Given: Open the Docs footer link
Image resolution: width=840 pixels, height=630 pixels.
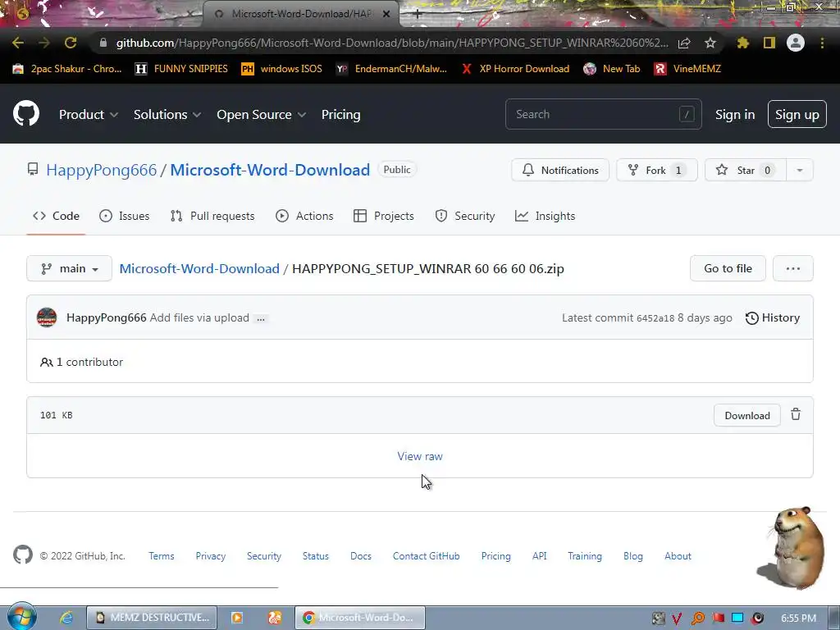Looking at the screenshot, I should pyautogui.click(x=361, y=556).
